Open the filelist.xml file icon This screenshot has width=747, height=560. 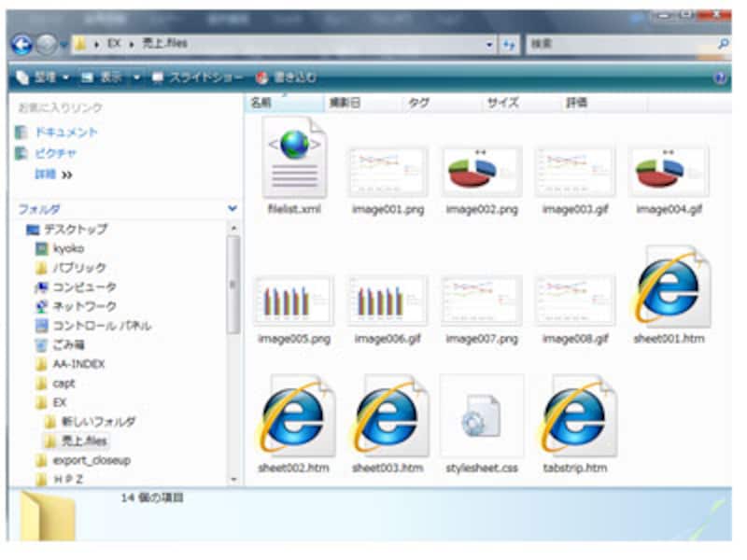(x=294, y=159)
